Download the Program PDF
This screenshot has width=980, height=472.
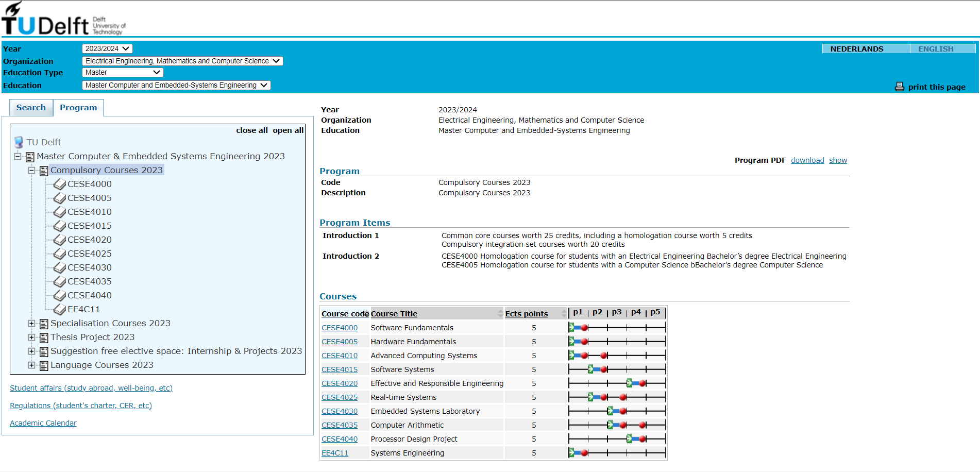[x=807, y=160]
